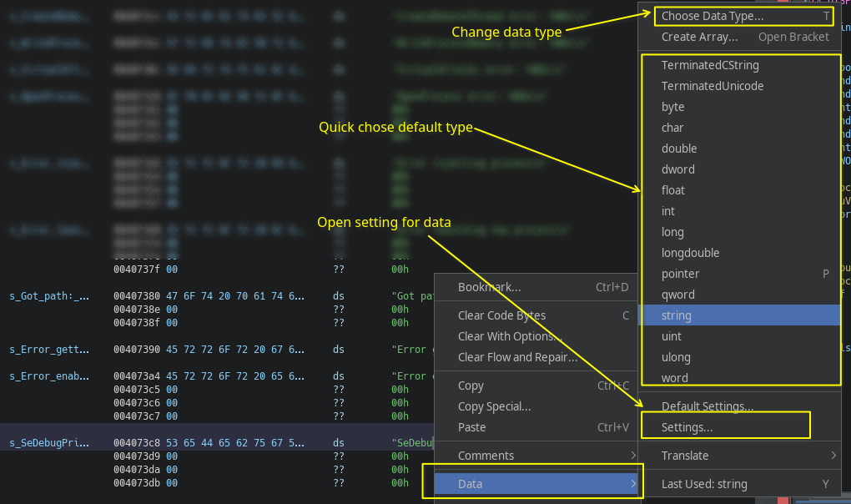Set data type to longdouble
The height and width of the screenshot is (504, 851).
tap(738, 253)
